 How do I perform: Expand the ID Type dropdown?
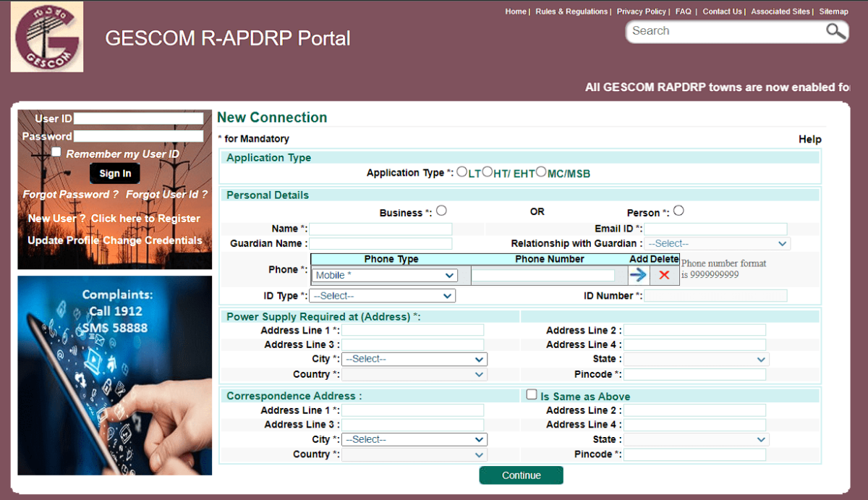pos(382,296)
